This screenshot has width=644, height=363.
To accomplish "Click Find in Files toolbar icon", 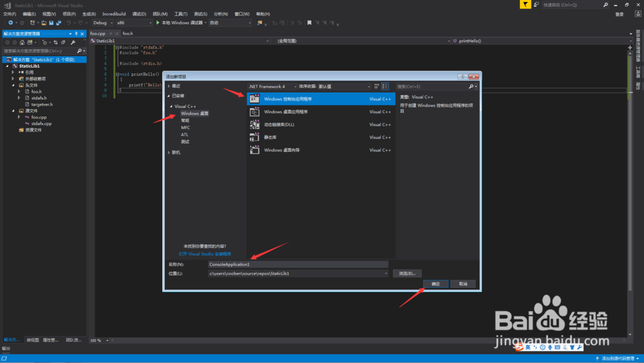I will tap(260, 23).
